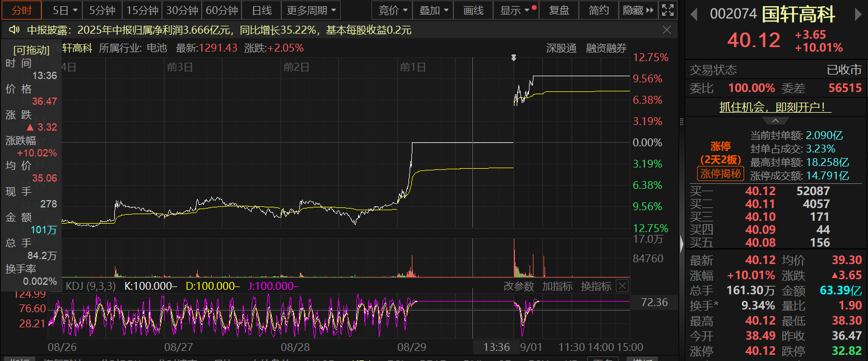The image size is (868, 361).
Task: Open the 5日 period dropdown
Action: [x=64, y=10]
